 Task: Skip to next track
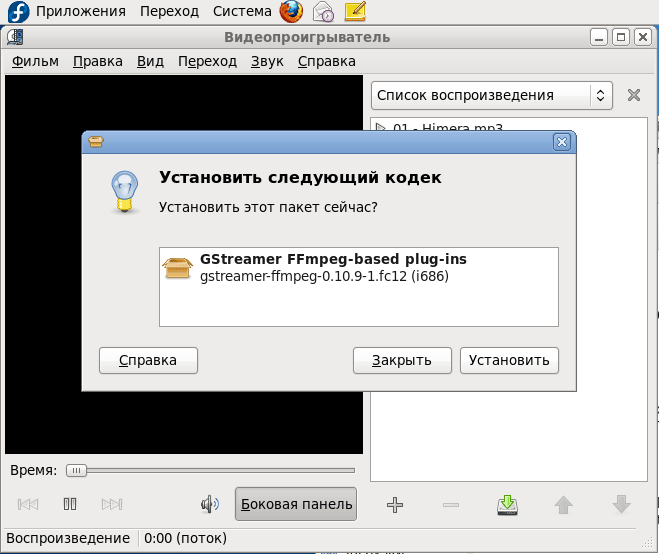[112, 504]
